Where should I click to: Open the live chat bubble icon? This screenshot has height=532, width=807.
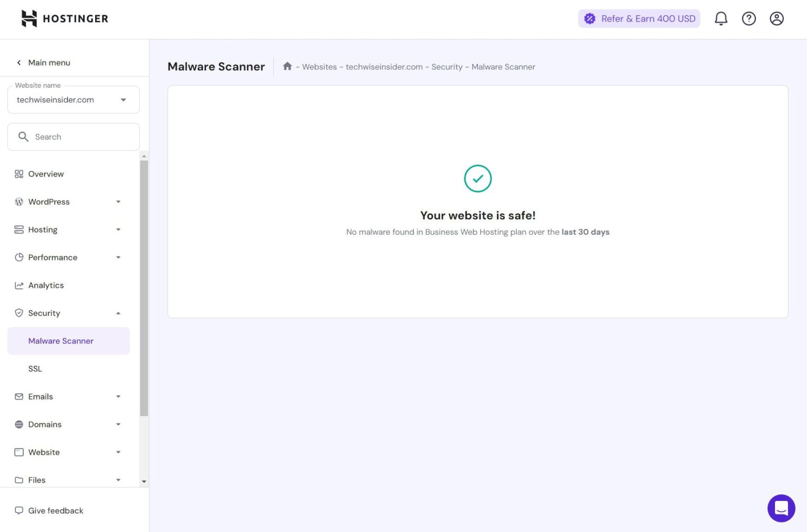[781, 508]
